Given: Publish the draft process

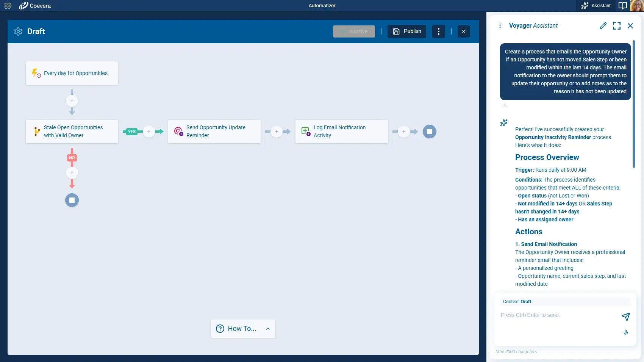Looking at the screenshot, I should [406, 31].
